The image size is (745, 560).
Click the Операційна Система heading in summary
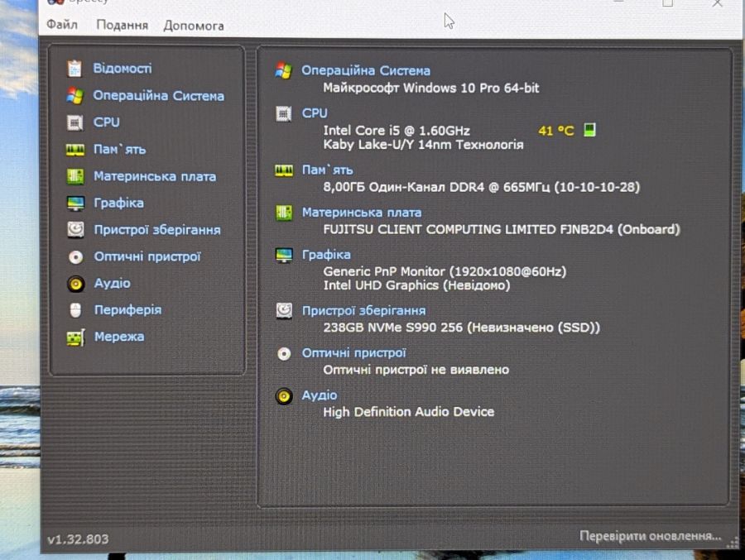tap(366, 71)
